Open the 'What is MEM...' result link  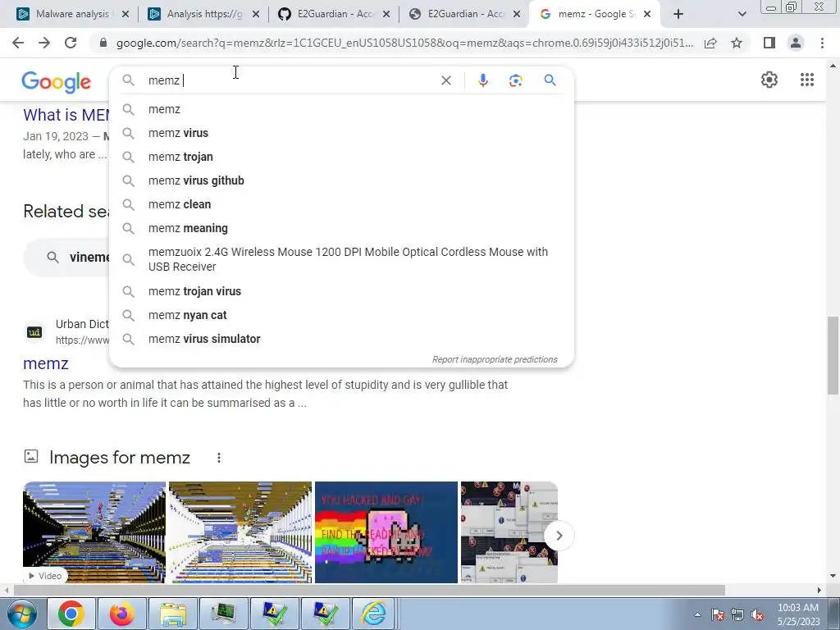pos(66,115)
